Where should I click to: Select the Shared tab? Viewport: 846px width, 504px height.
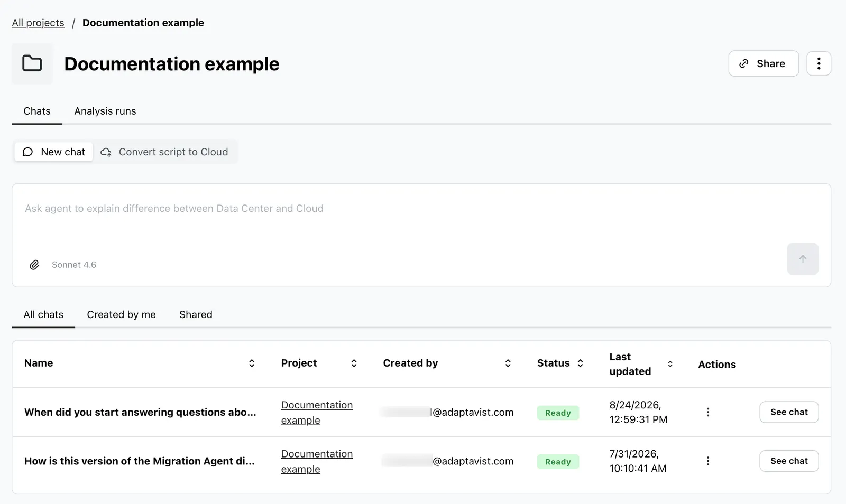(196, 314)
